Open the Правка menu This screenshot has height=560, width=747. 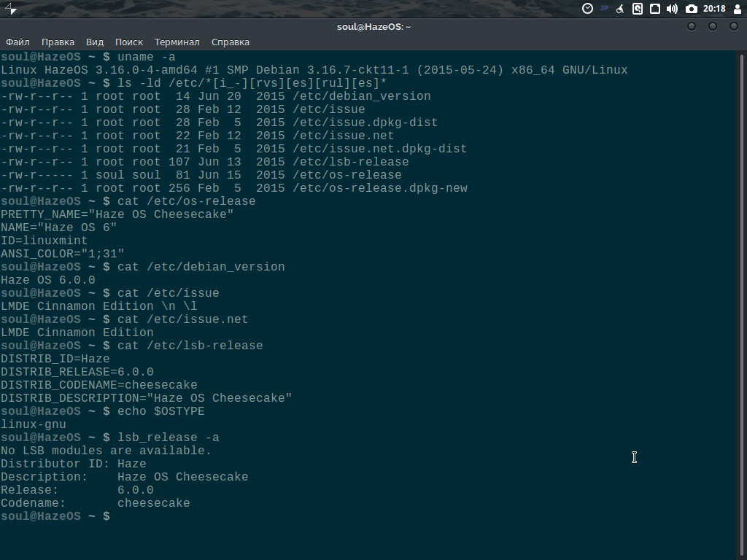click(58, 42)
